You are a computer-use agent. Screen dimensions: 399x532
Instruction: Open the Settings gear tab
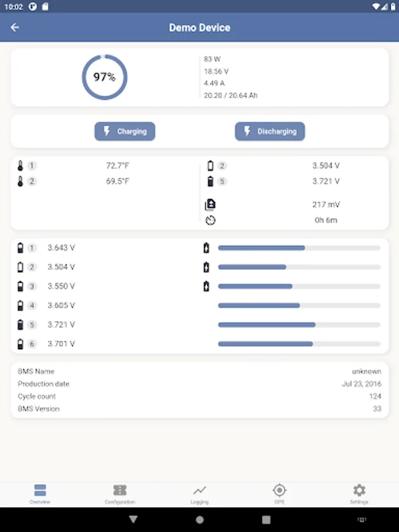point(359,494)
